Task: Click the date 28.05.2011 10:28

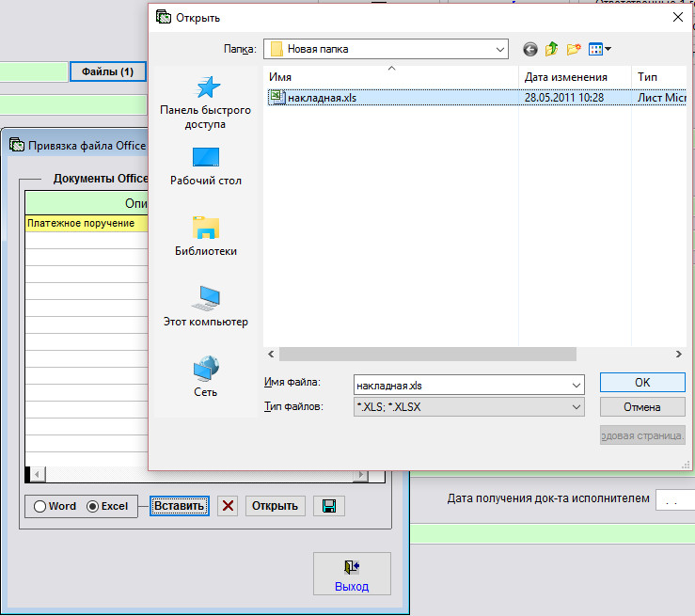Action: (564, 98)
